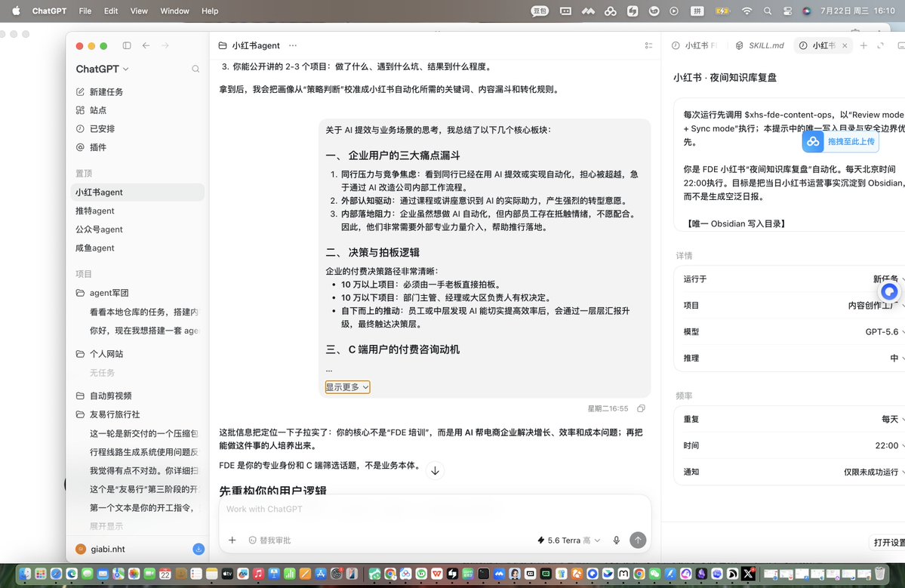Open the View menu
The image size is (905, 588).
point(139,11)
